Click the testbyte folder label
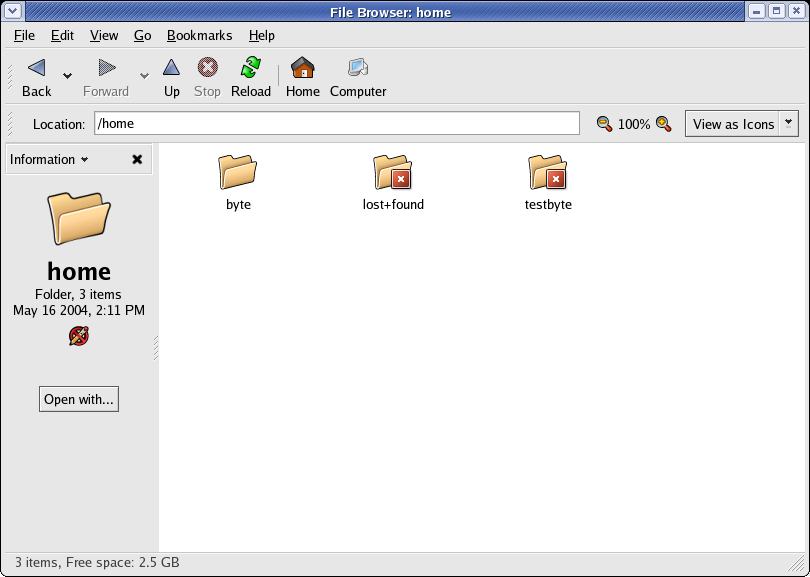The height and width of the screenshot is (577, 810). (548, 205)
